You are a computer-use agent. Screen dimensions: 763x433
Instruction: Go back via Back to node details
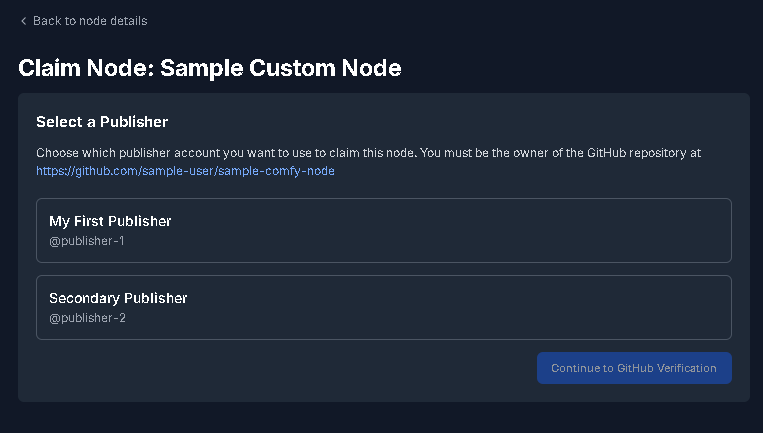tap(89, 21)
